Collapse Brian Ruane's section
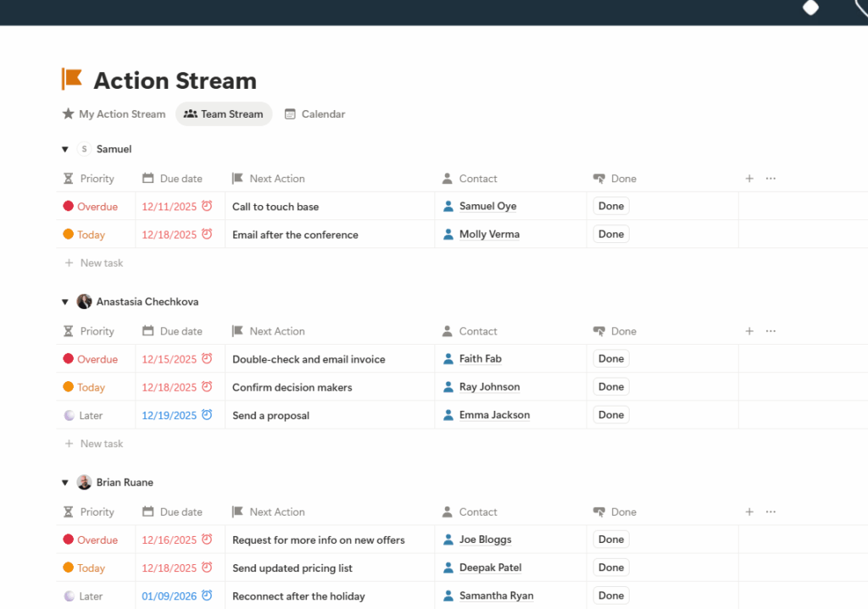The height and width of the screenshot is (609, 868). point(65,482)
